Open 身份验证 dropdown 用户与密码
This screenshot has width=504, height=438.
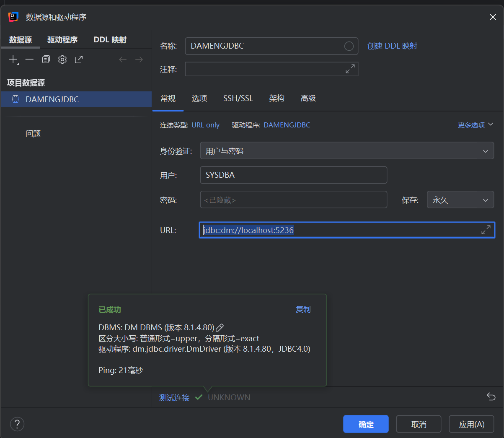(347, 151)
